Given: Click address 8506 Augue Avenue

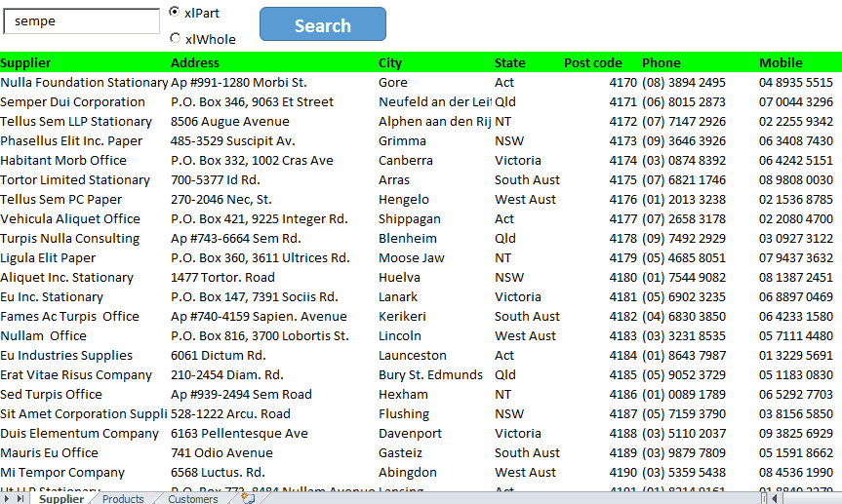Looking at the screenshot, I should [x=230, y=121].
